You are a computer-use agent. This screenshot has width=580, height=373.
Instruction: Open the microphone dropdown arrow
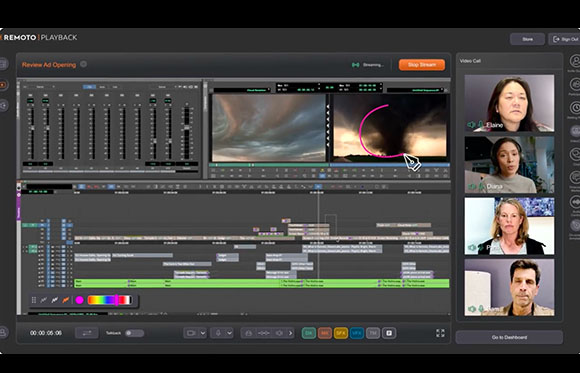[230, 333]
